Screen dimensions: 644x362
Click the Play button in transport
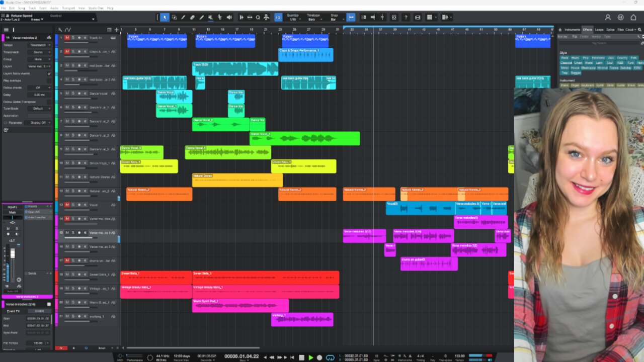[311, 357]
